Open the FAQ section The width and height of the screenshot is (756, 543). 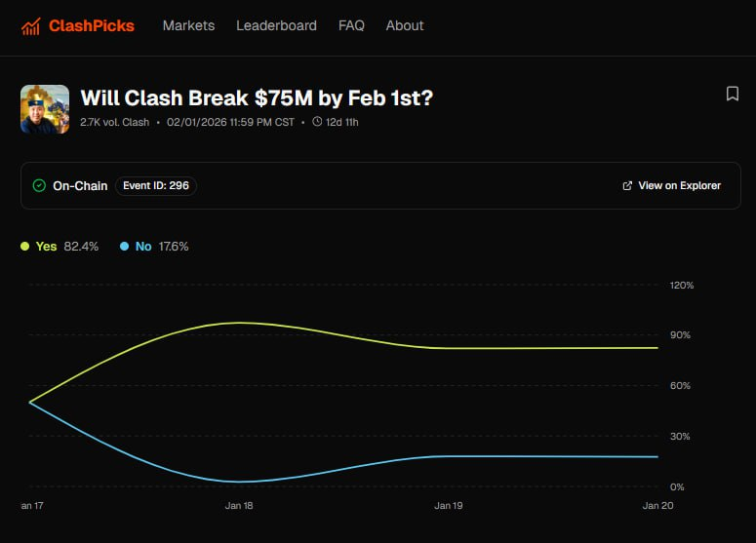coord(351,26)
